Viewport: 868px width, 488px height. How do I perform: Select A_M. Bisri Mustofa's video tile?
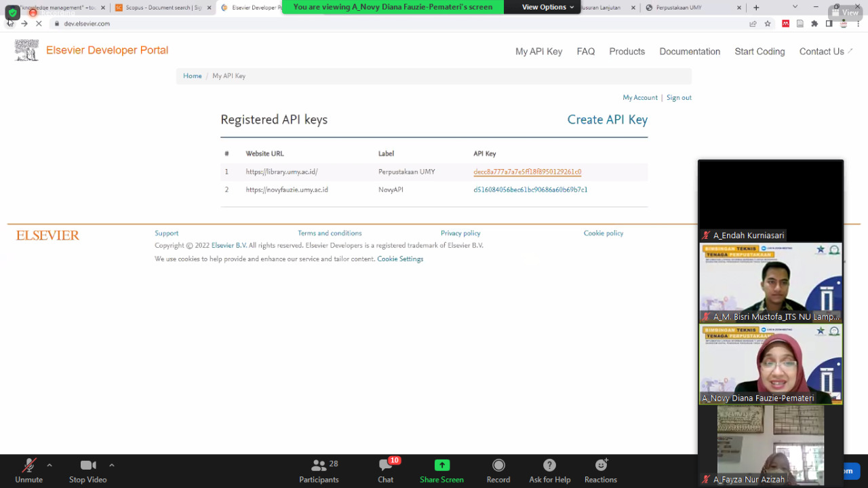coord(771,282)
